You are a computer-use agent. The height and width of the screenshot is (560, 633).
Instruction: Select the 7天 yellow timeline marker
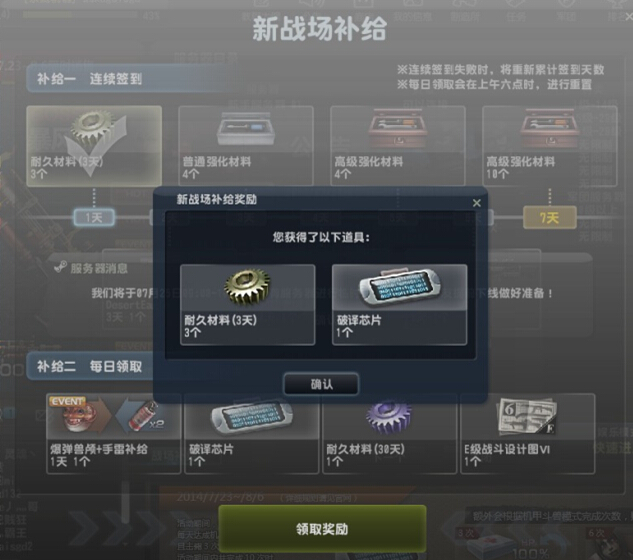tap(549, 218)
